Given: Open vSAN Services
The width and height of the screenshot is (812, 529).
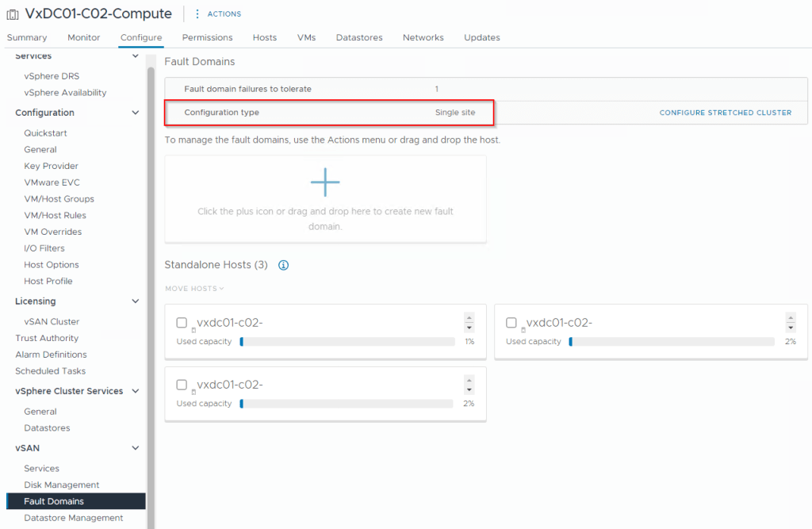Looking at the screenshot, I should pyautogui.click(x=41, y=469).
